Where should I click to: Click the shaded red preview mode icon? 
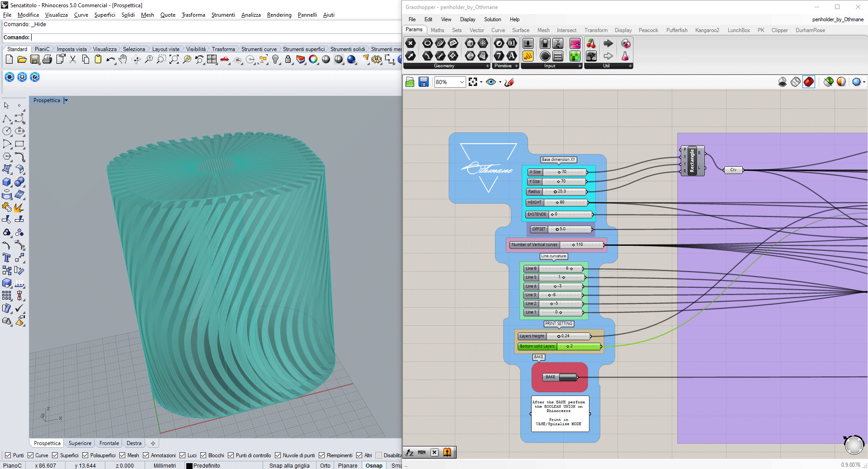pyautogui.click(x=809, y=82)
